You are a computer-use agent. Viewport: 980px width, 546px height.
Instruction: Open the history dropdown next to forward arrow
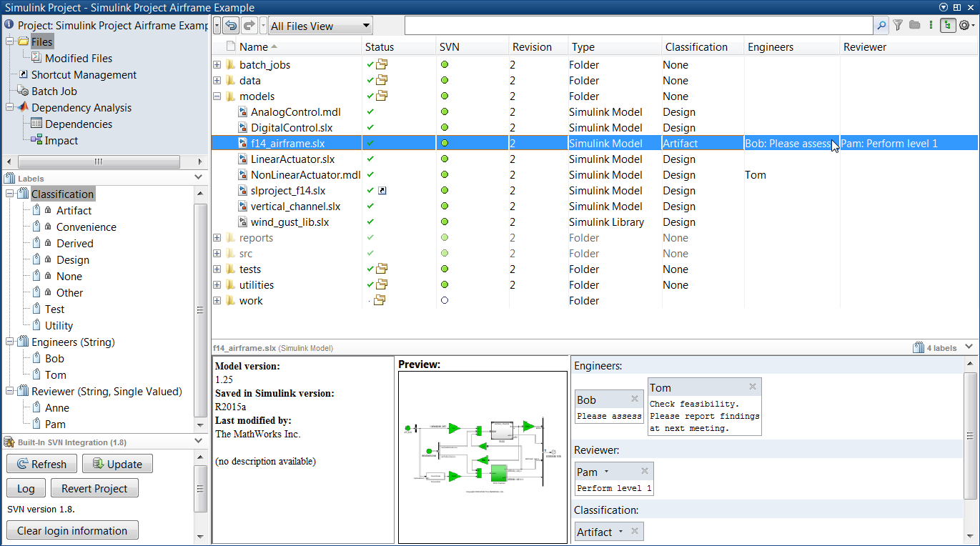click(x=263, y=26)
